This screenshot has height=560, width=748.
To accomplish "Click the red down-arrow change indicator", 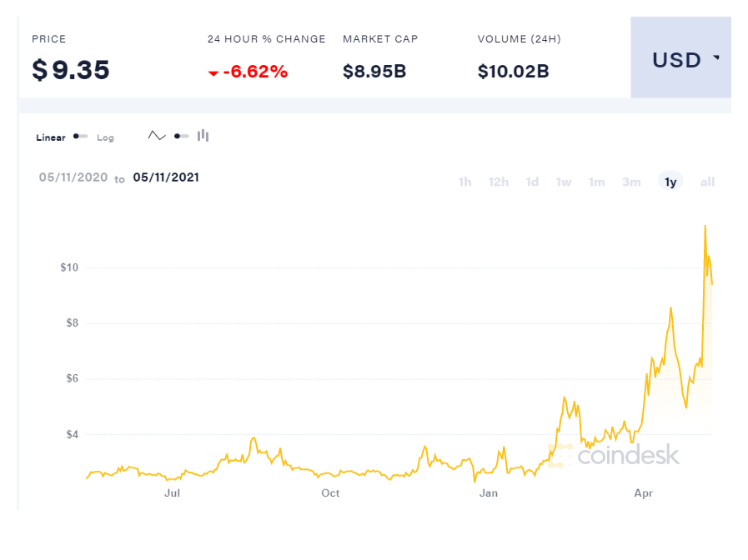I will pyautogui.click(x=213, y=73).
